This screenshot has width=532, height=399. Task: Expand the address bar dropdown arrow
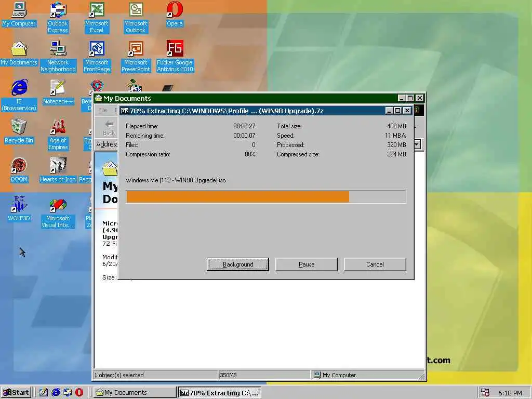[x=417, y=144]
